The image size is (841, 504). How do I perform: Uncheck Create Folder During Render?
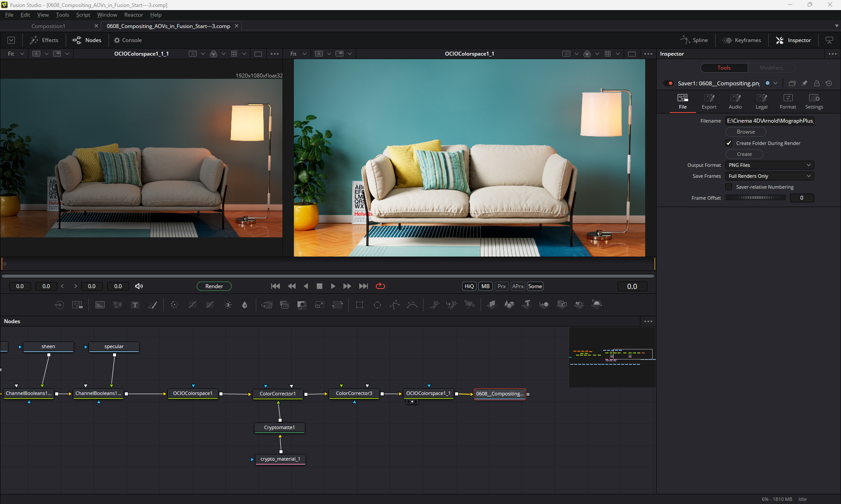pyautogui.click(x=729, y=143)
